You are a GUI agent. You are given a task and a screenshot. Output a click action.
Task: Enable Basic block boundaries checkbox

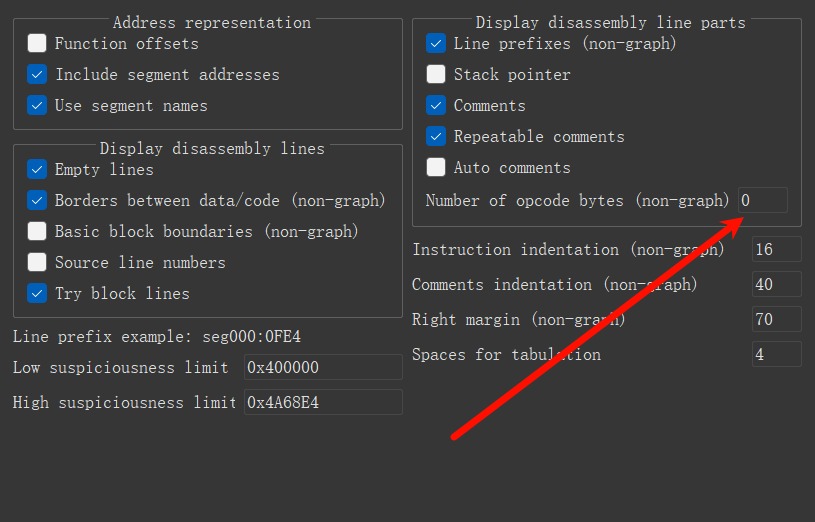[37, 231]
